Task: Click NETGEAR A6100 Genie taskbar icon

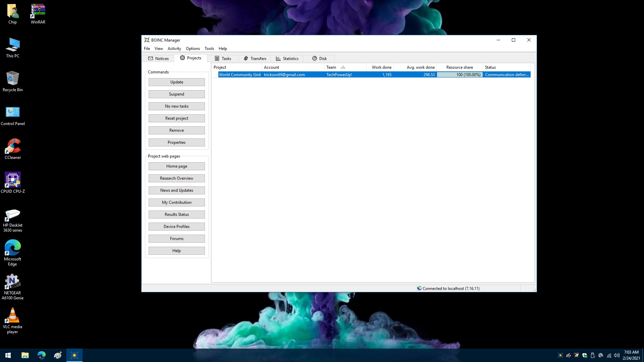Action: coord(600,355)
